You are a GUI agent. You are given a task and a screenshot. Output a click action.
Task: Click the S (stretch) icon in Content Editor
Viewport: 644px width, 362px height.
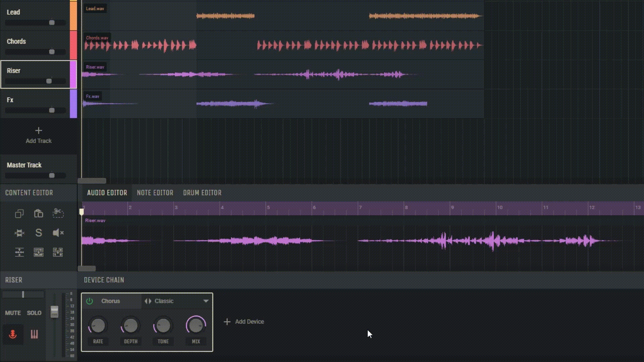click(39, 233)
